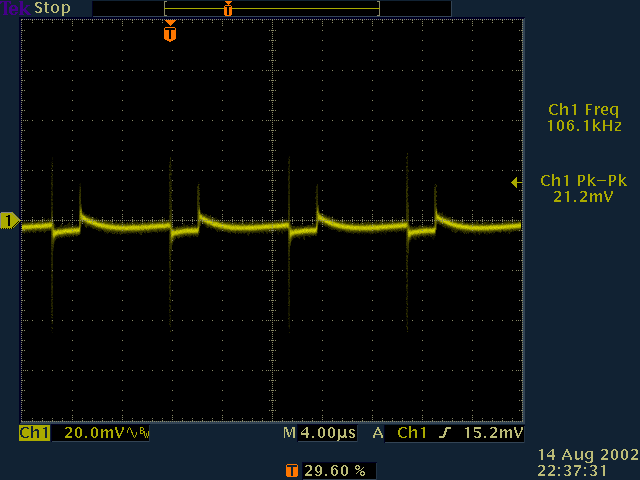Click the orange T icon beside 29.60 %

pos(291,470)
